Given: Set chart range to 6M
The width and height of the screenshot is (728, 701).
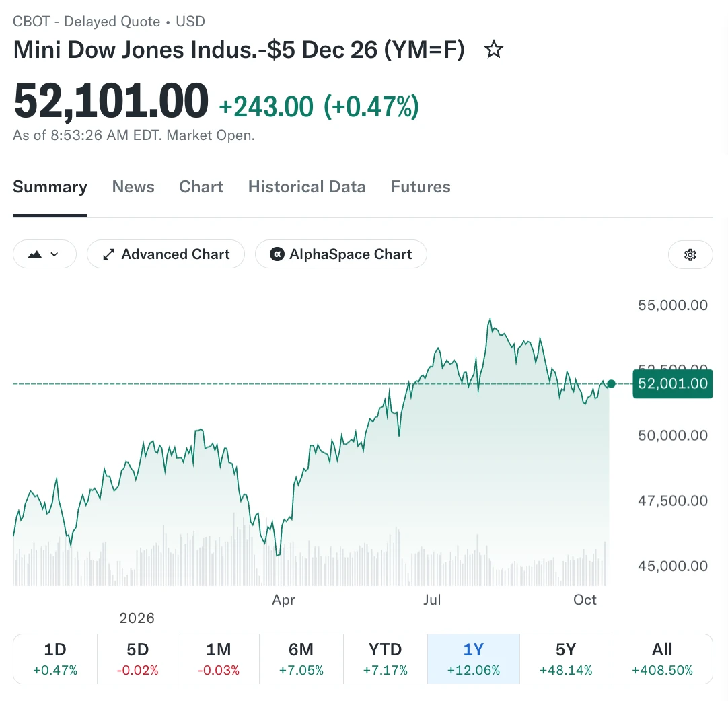Looking at the screenshot, I should click(301, 659).
